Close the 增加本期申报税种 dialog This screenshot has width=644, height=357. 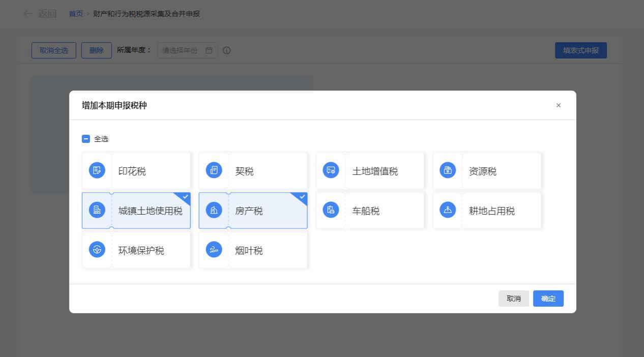tap(559, 105)
